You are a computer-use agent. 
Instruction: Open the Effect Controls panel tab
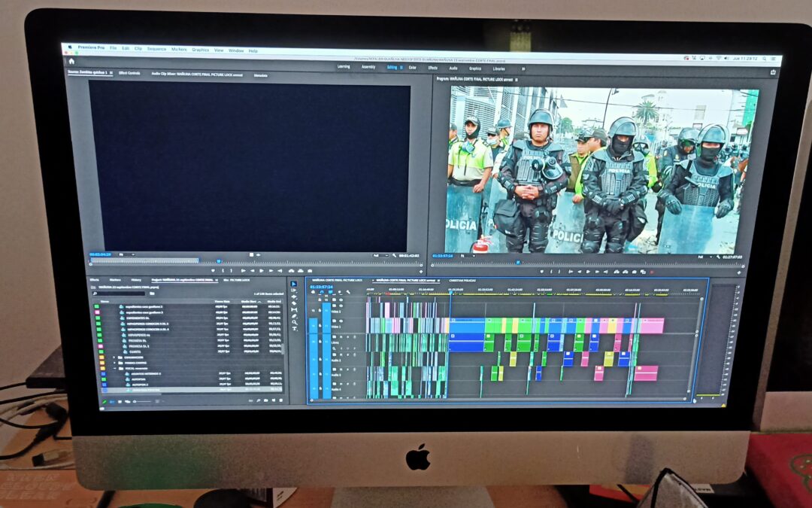click(129, 73)
